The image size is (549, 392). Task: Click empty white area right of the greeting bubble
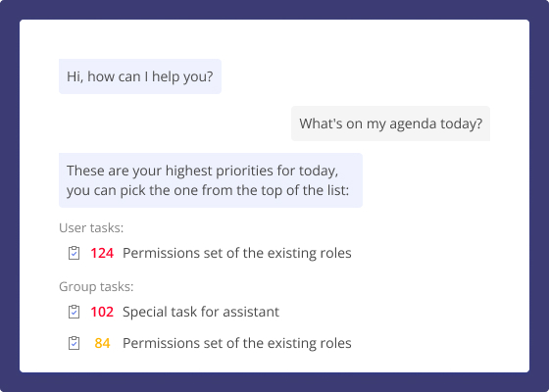(x=350, y=76)
